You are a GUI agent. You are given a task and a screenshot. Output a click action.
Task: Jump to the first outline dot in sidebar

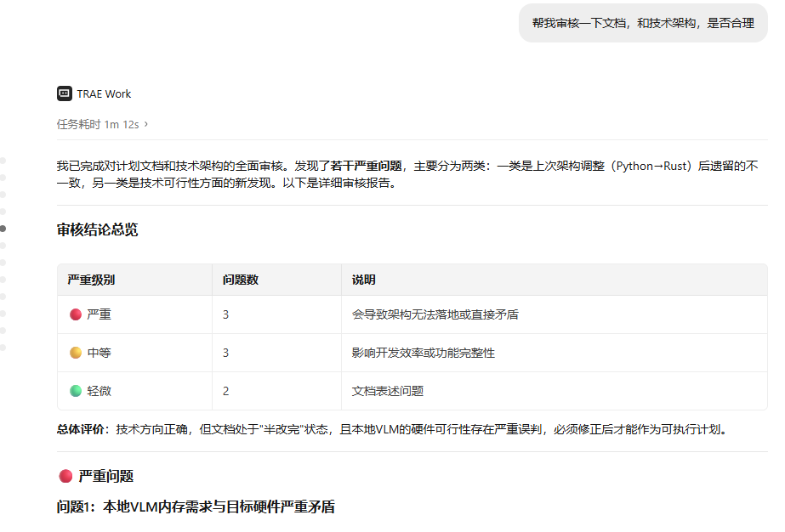(3, 161)
